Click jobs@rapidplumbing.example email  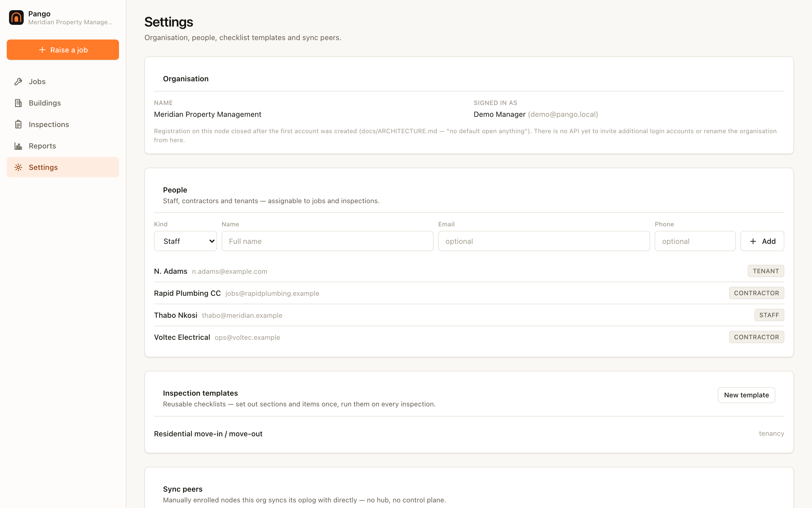[x=272, y=294]
